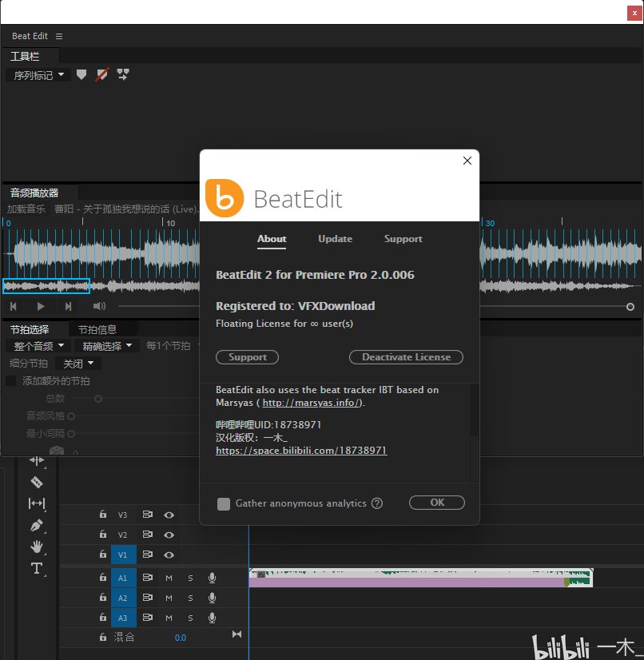
Task: Click the audio clip on track A1
Action: tap(420, 578)
